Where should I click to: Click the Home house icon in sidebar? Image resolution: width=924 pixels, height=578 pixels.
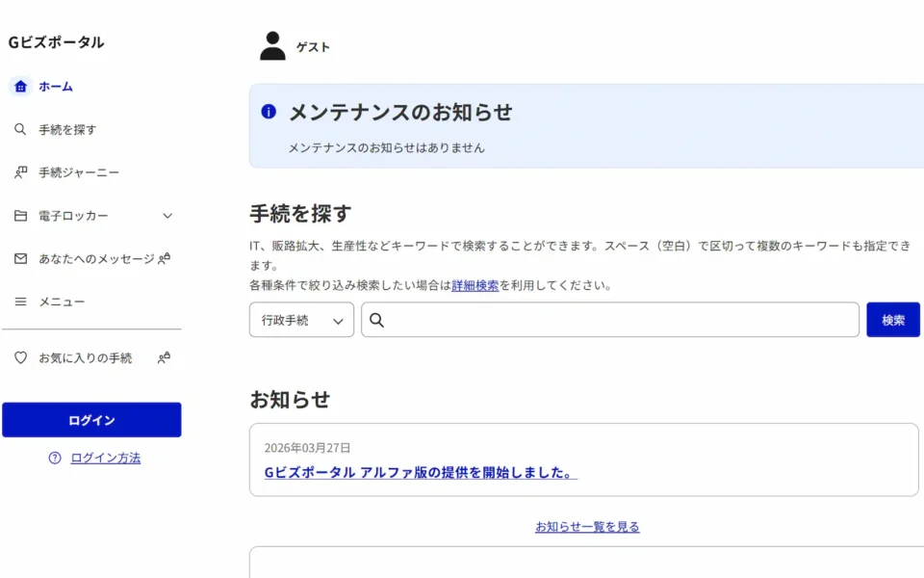[x=20, y=87]
